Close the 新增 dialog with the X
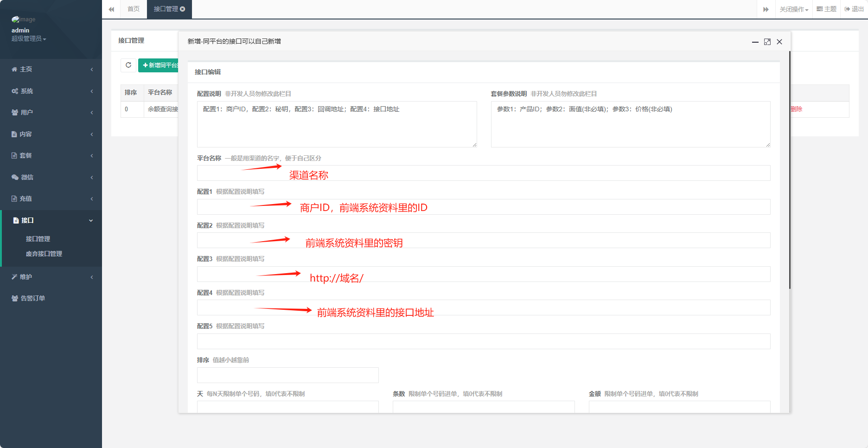Viewport: 868px width, 448px height. coord(779,42)
